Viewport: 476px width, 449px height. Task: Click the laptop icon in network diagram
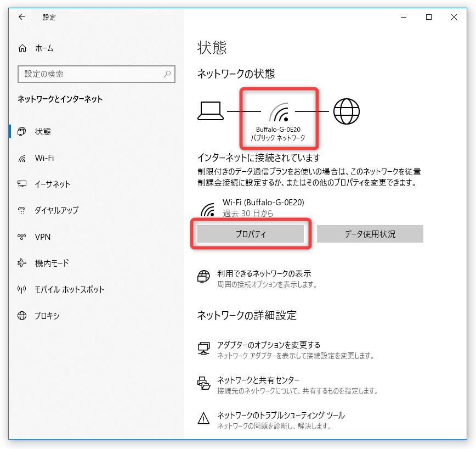pos(211,111)
